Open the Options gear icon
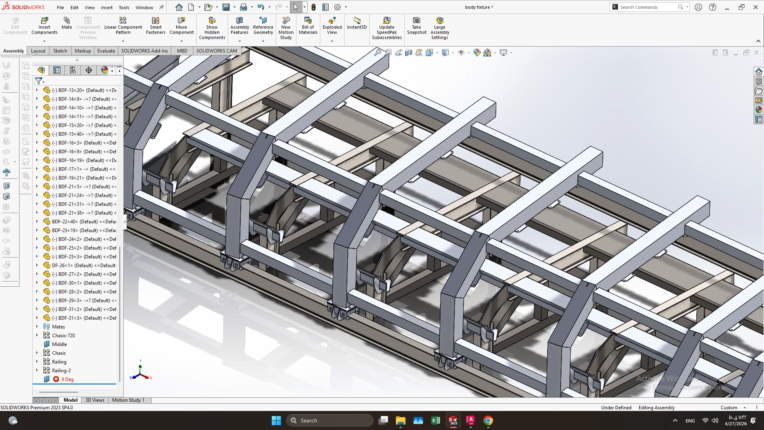 [337, 7]
